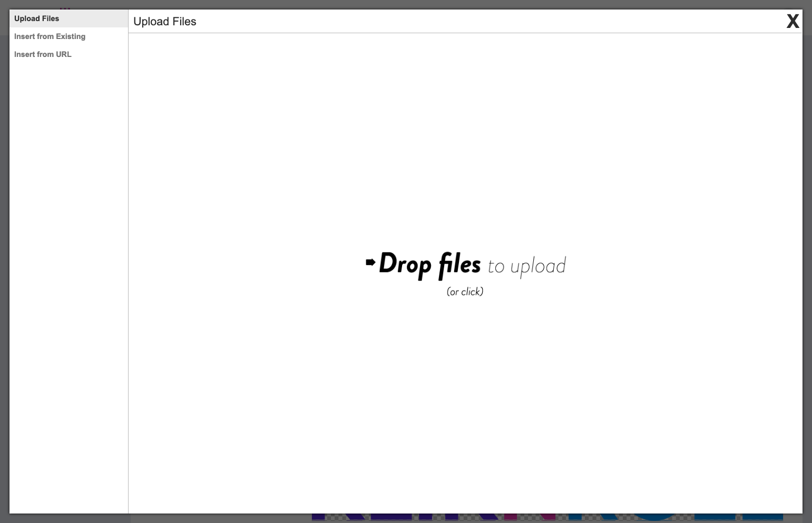Select the Upload Files tab

(69, 18)
